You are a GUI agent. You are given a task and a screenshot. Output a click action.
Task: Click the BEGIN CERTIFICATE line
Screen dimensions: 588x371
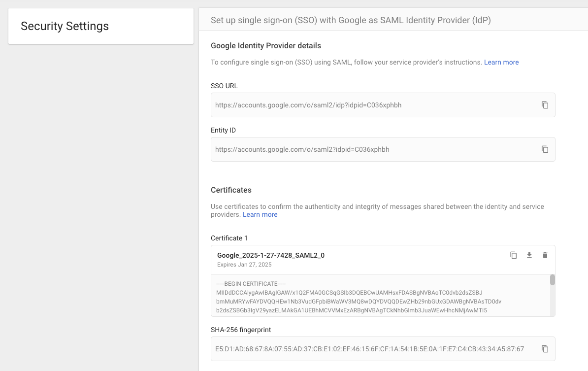[x=251, y=284]
